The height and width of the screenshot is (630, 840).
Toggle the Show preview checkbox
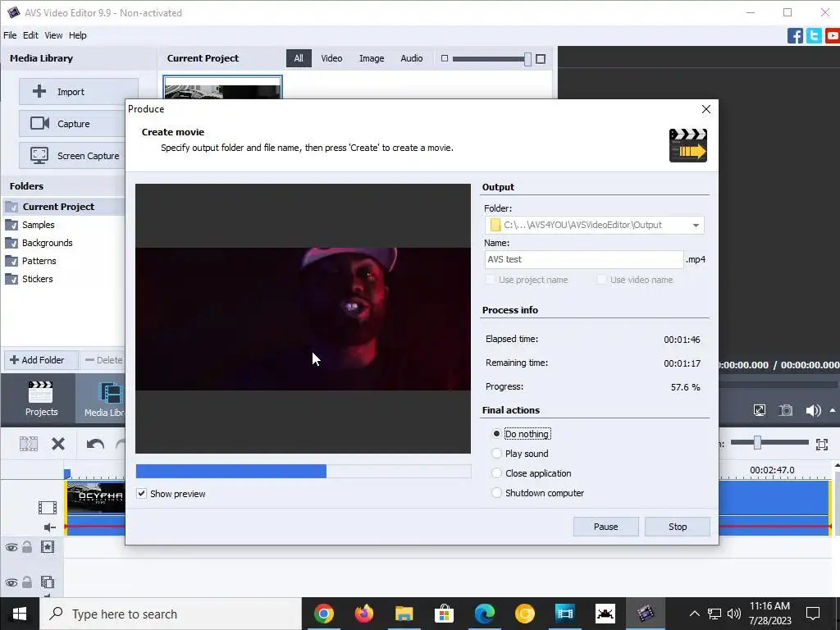point(141,493)
